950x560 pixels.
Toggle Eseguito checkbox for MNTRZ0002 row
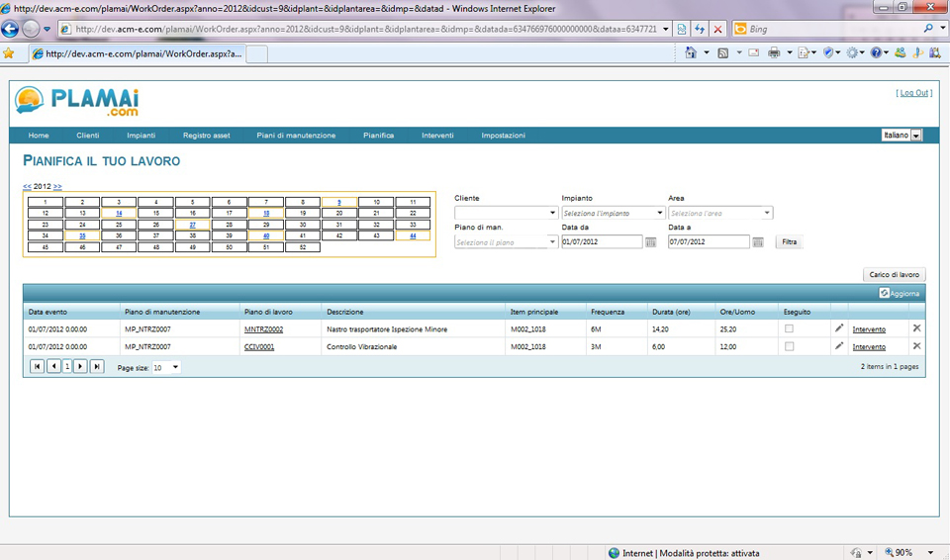pyautogui.click(x=789, y=328)
